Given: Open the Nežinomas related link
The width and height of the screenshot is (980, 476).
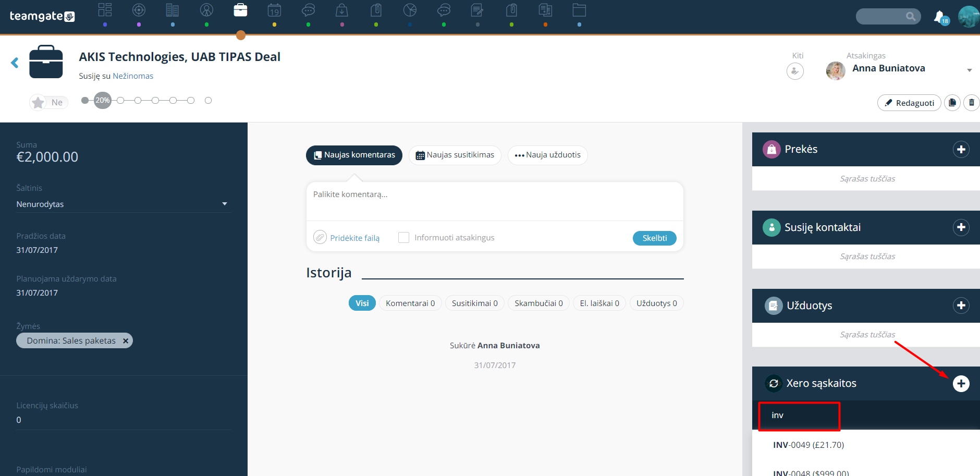Looking at the screenshot, I should click(x=133, y=76).
